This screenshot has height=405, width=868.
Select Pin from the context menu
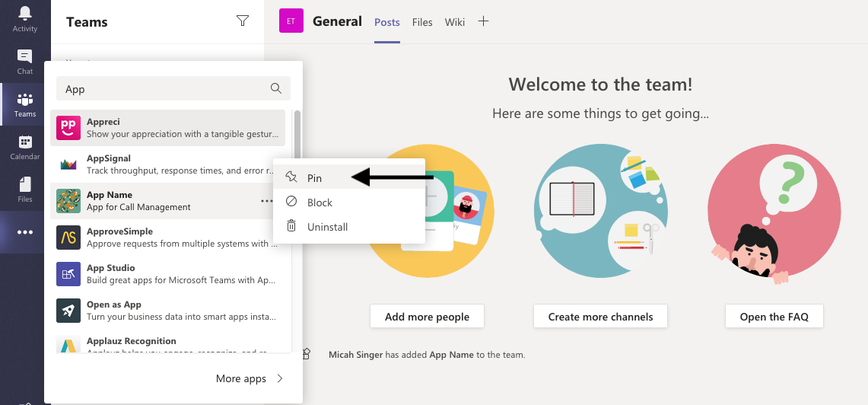[348, 177]
